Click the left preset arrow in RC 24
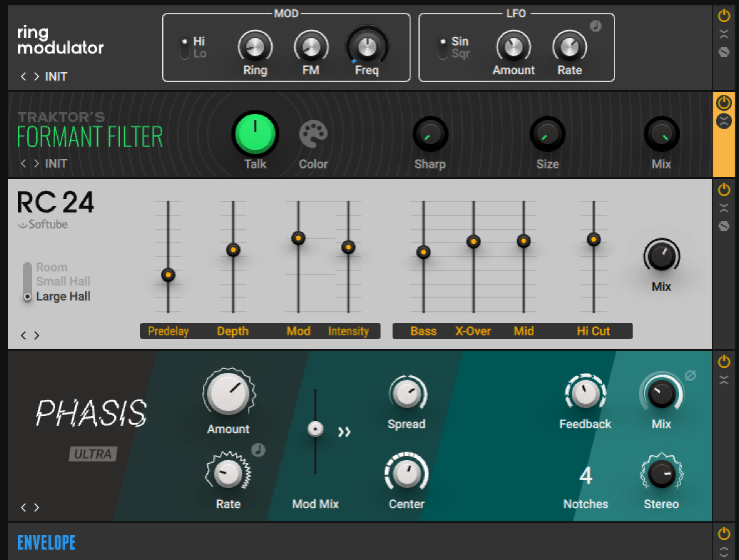 pyautogui.click(x=24, y=335)
